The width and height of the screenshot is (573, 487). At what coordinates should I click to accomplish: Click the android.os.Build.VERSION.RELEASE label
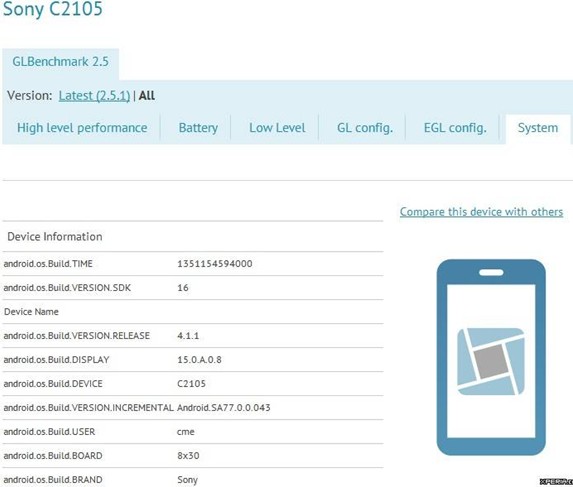coord(77,335)
